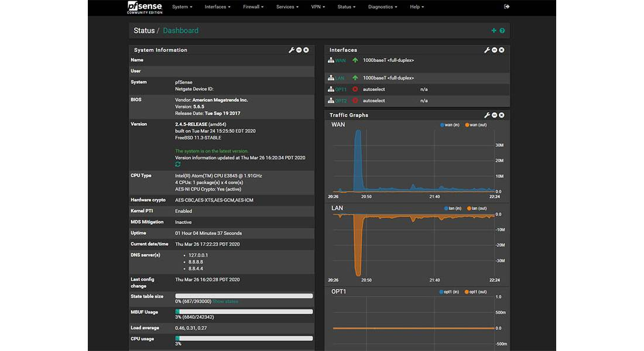Screen dimensions: 644x351
Task: Refresh version information update icon
Action: (178, 164)
